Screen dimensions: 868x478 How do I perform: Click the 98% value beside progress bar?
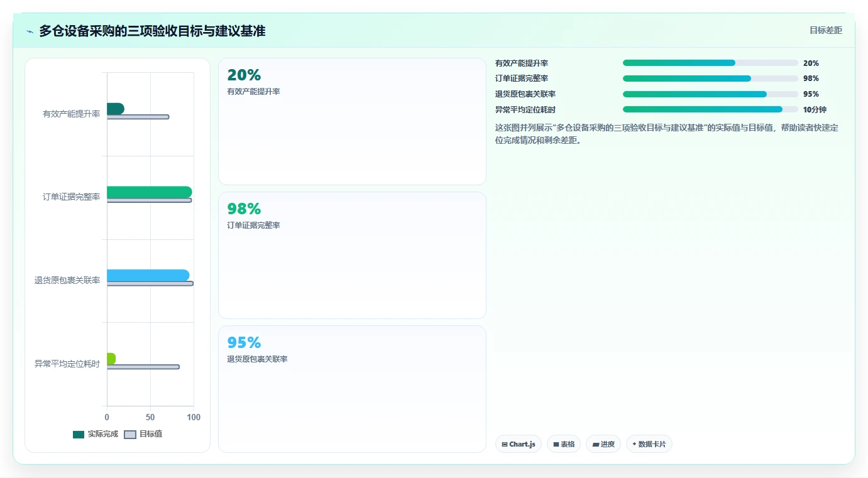click(x=811, y=79)
